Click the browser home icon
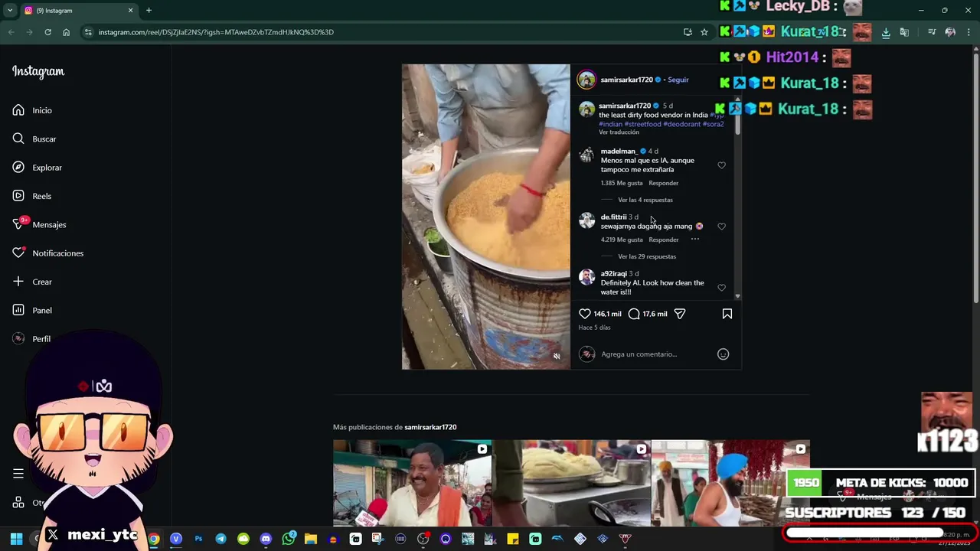The image size is (980, 551). (67, 32)
